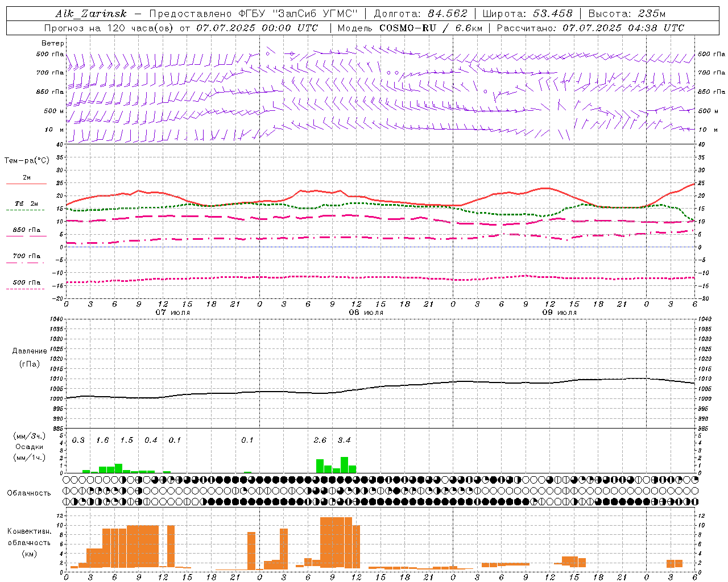728x582 pixels.
Task: Click the 08 июля date label
Action: [366, 313]
